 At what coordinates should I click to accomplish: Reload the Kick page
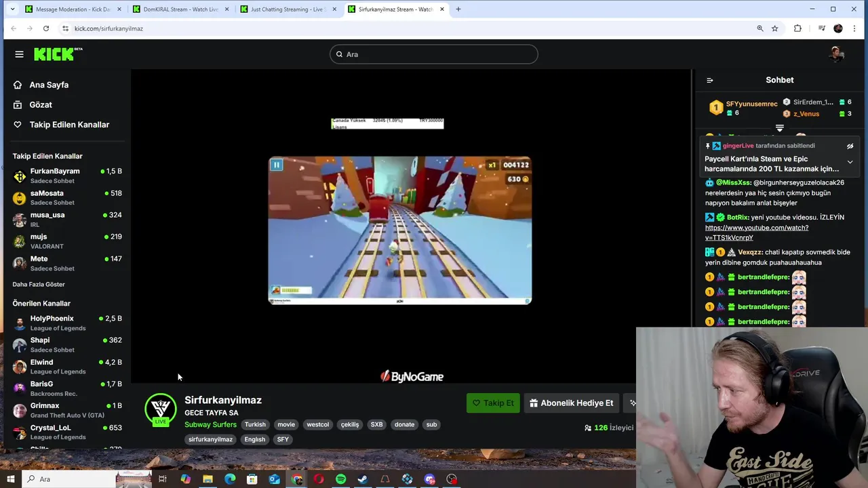[46, 28]
